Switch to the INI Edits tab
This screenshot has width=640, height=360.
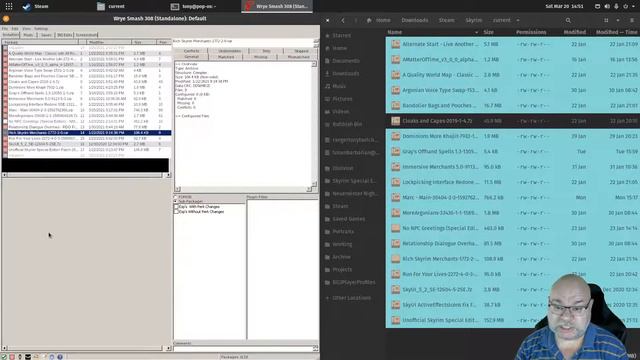[x=64, y=35]
